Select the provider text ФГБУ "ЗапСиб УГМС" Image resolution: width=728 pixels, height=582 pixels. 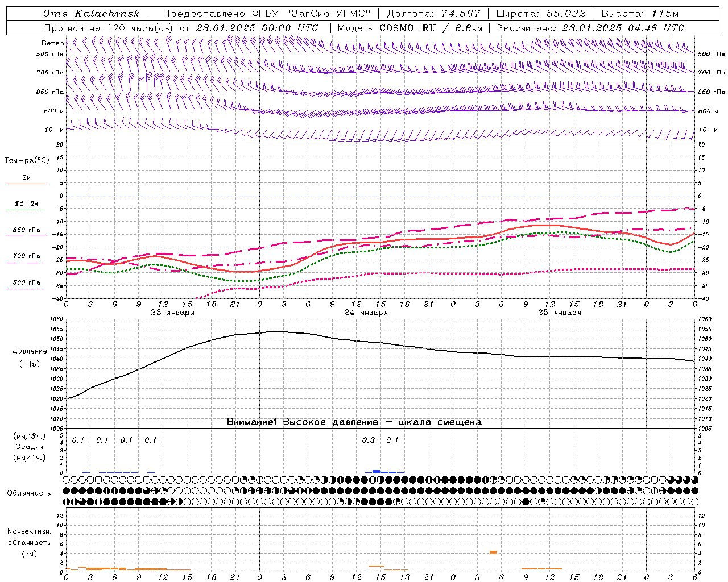click(x=311, y=14)
